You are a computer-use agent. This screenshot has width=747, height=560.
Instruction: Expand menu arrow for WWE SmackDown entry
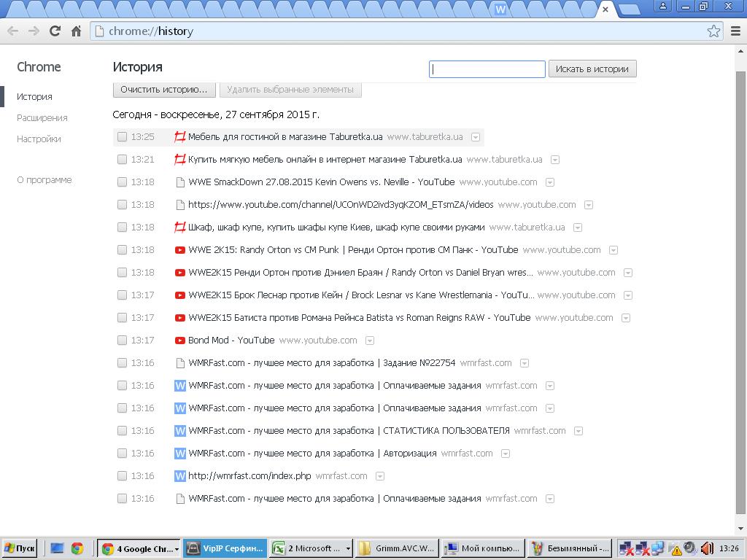(x=550, y=182)
